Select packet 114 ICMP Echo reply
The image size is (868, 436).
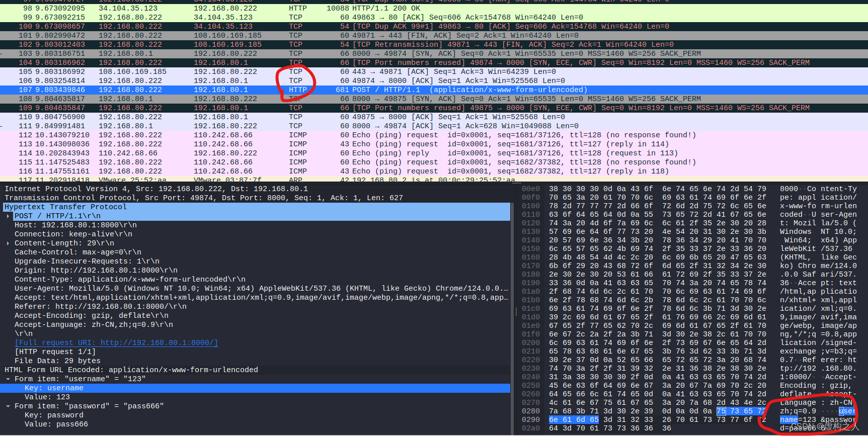[x=434, y=153]
